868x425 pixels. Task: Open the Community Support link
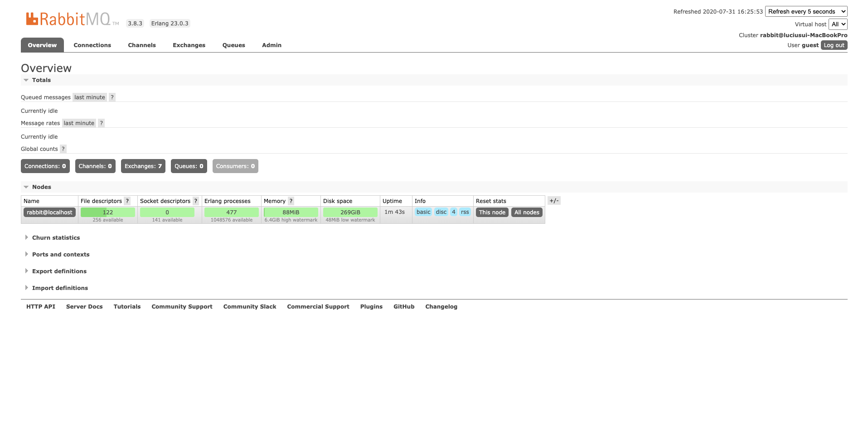[182, 307]
